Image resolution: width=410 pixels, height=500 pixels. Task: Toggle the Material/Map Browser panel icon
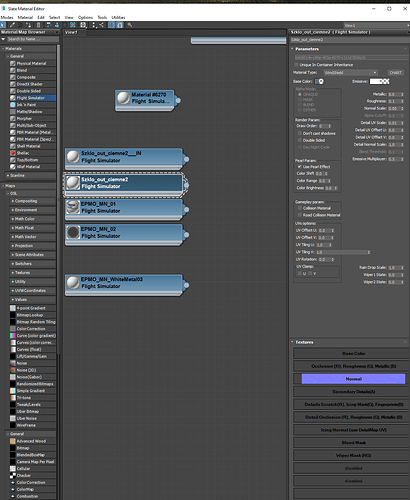pyautogui.click(x=111, y=25)
